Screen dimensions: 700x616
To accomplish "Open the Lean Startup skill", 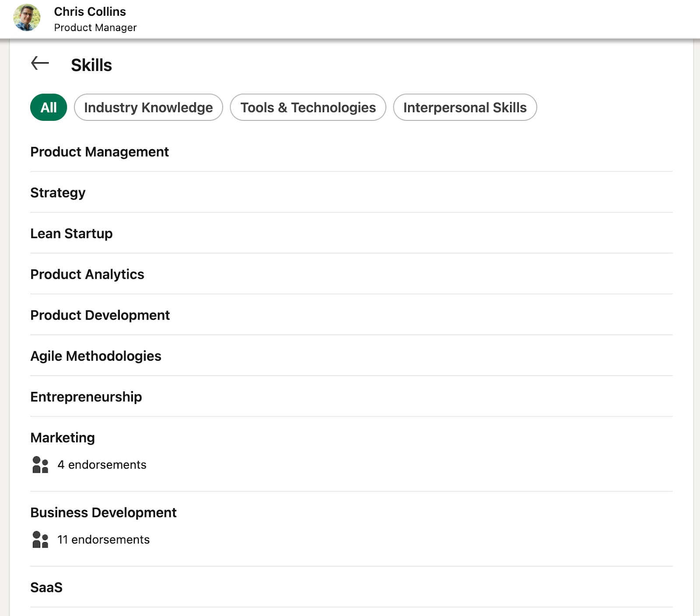I will coord(71,233).
